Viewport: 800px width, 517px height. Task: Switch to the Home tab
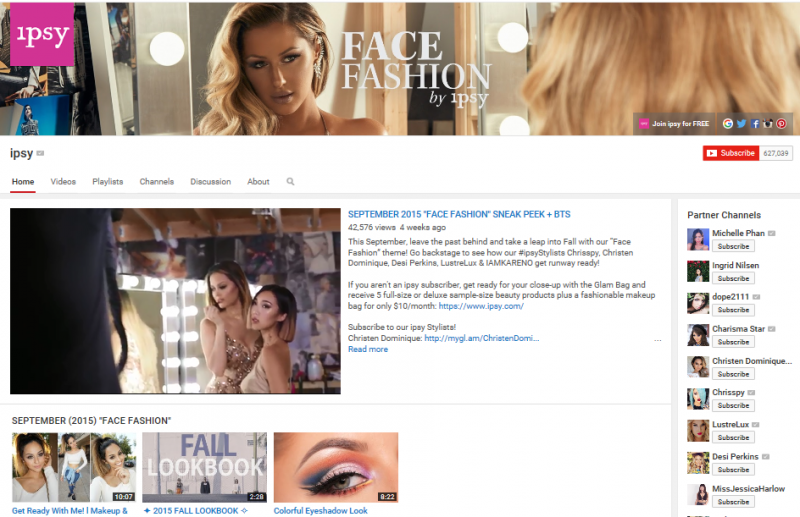pos(23,182)
